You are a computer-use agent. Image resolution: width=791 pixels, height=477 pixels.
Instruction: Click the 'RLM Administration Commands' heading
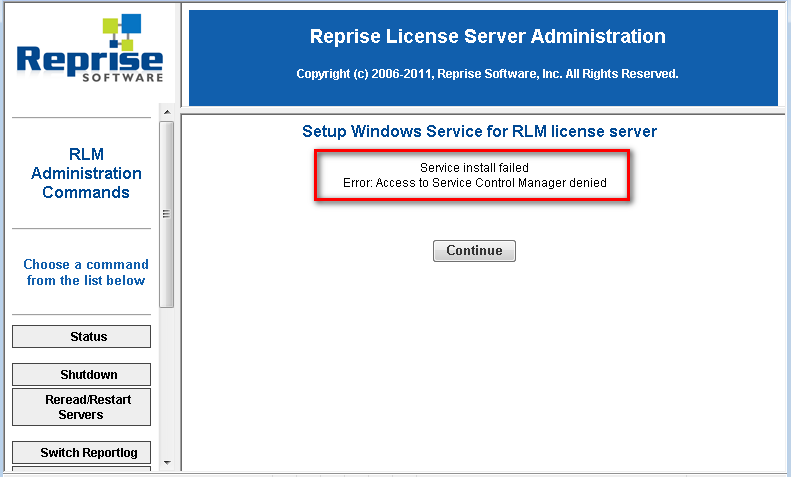tap(86, 173)
